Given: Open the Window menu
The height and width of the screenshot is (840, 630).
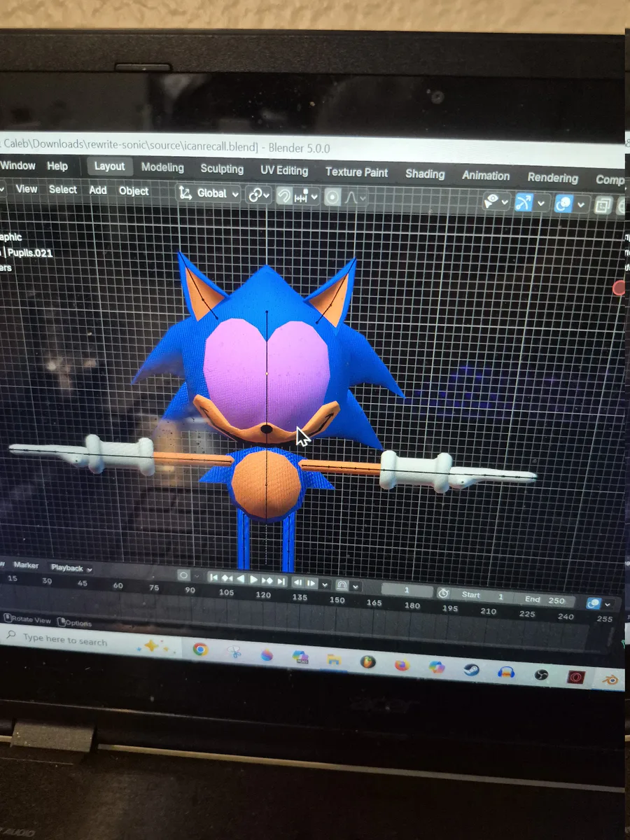Looking at the screenshot, I should coord(18,166).
